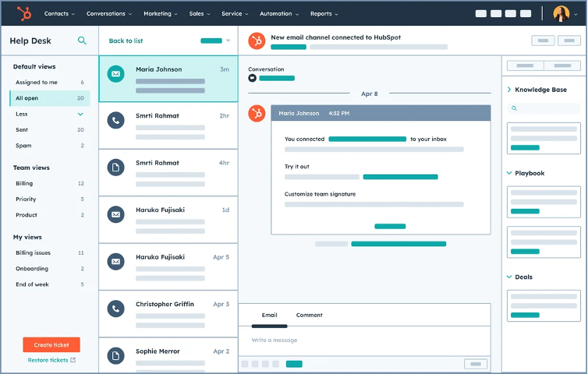Open the Help Desk search icon
The image size is (588, 374).
pos(82,41)
